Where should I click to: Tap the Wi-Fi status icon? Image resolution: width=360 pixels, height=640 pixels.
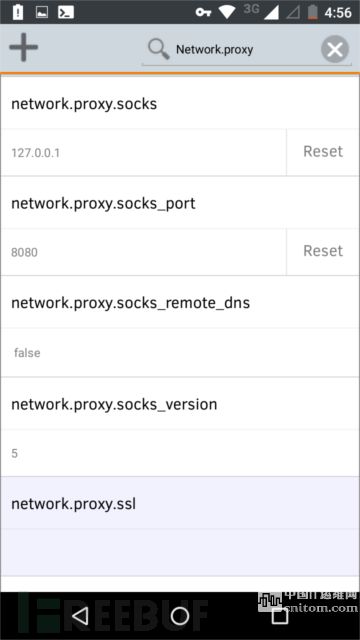227,12
